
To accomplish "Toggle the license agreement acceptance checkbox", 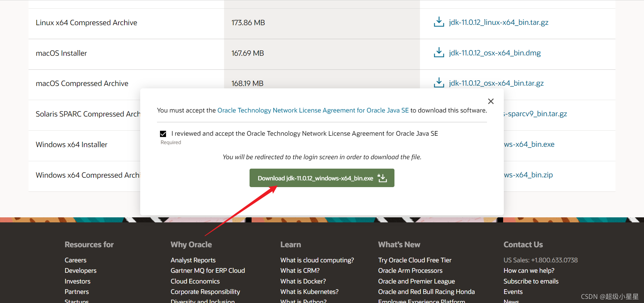I will coord(163,134).
